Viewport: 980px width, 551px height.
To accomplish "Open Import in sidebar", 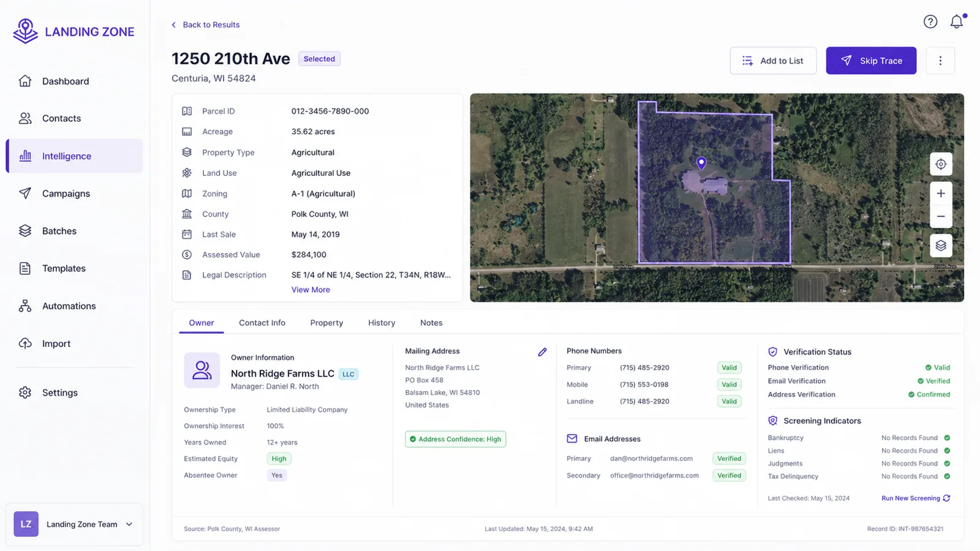I will (x=74, y=343).
